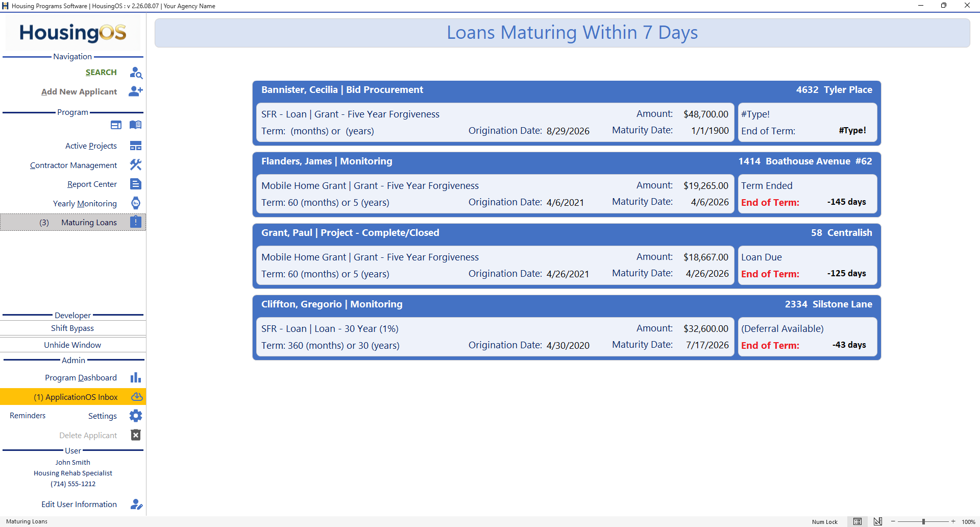Open the program window layout icon

click(116, 125)
